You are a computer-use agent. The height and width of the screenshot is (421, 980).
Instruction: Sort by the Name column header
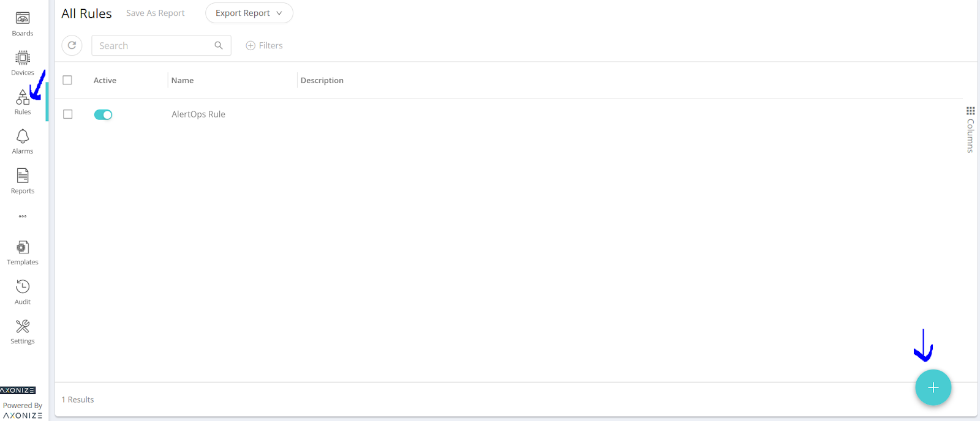(x=183, y=80)
